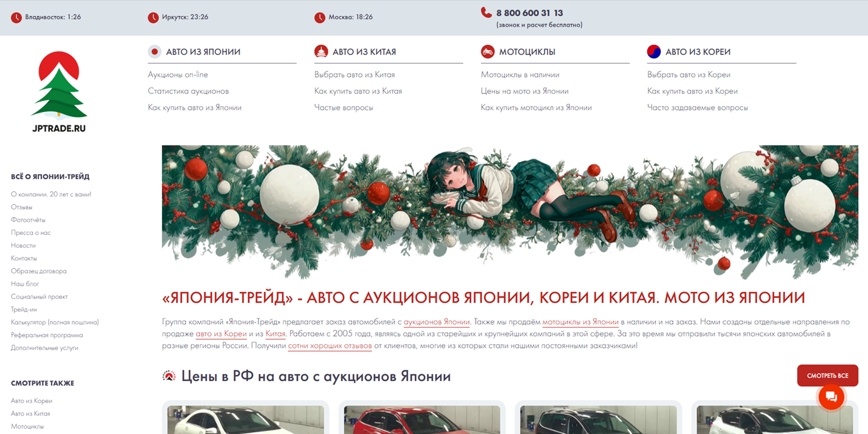Open the orange live chat bubble

click(831, 397)
